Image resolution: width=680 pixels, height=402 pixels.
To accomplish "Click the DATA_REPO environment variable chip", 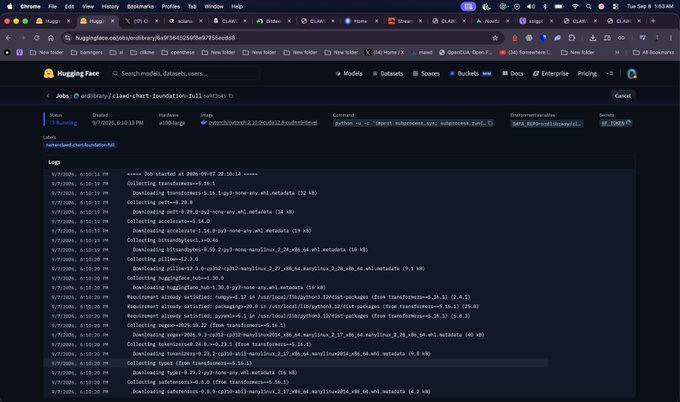I will click(x=546, y=124).
